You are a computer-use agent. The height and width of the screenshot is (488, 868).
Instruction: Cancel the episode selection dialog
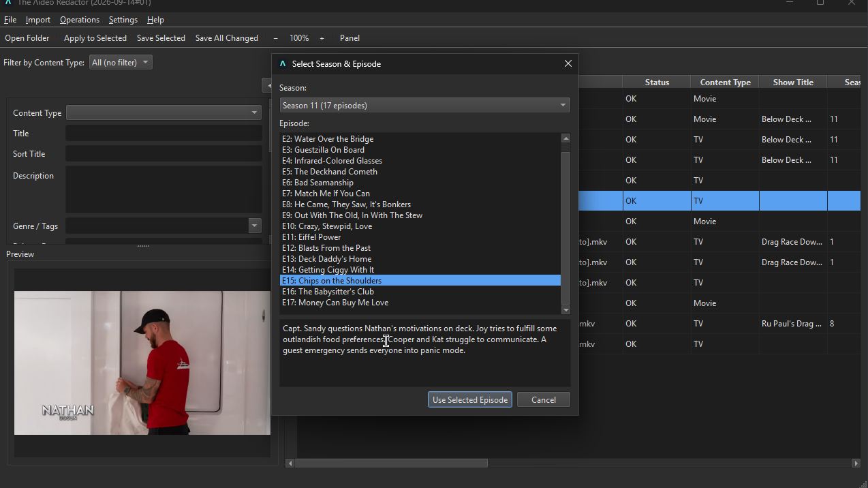tap(544, 400)
